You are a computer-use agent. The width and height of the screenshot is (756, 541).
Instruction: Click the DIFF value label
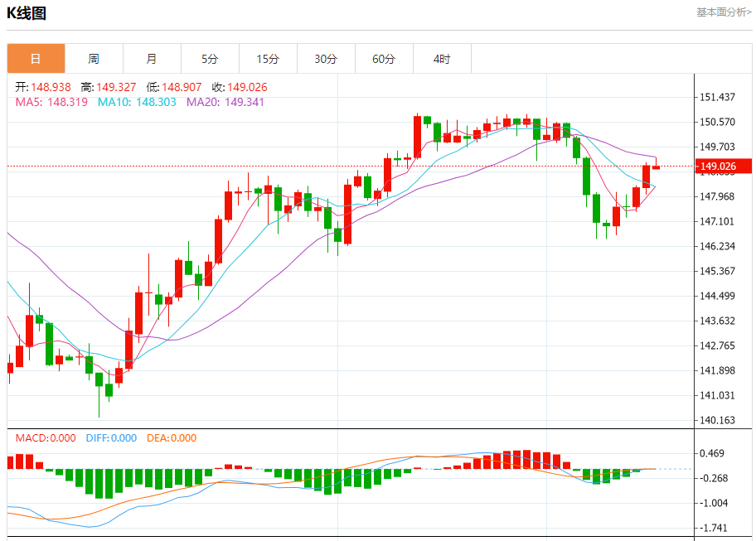[x=111, y=438]
